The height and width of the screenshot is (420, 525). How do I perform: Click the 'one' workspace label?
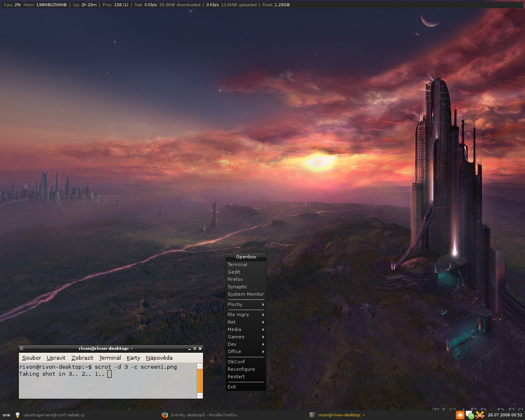pyautogui.click(x=7, y=415)
